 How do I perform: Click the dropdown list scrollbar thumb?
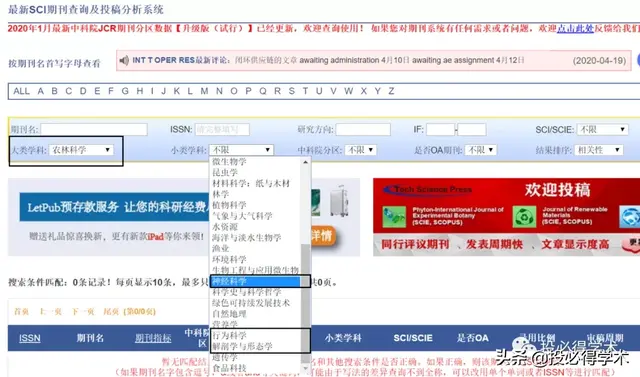tap(305, 304)
